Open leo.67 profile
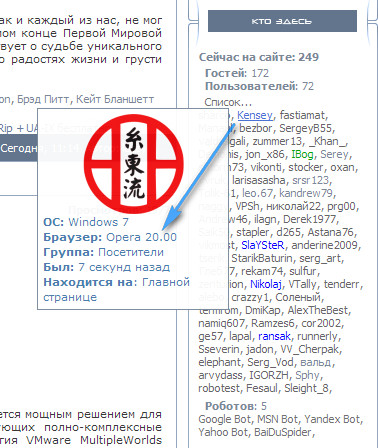The height and width of the screenshot is (448, 378). pos(258,193)
